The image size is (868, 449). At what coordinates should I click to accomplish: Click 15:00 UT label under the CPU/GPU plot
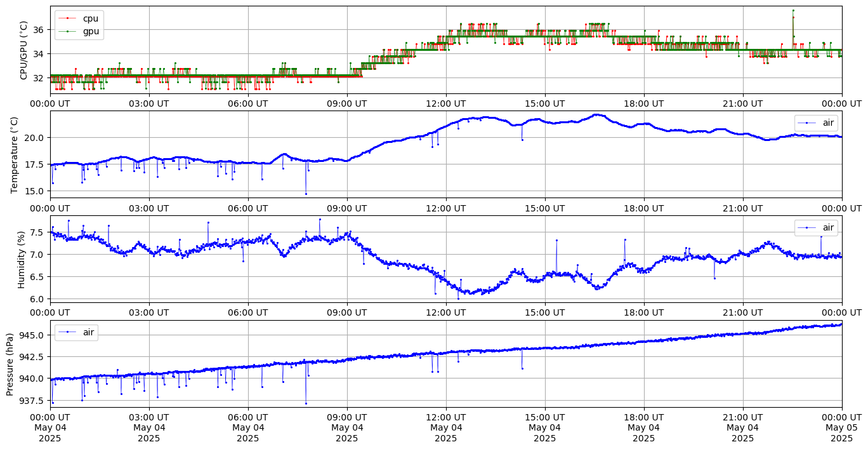pos(545,104)
